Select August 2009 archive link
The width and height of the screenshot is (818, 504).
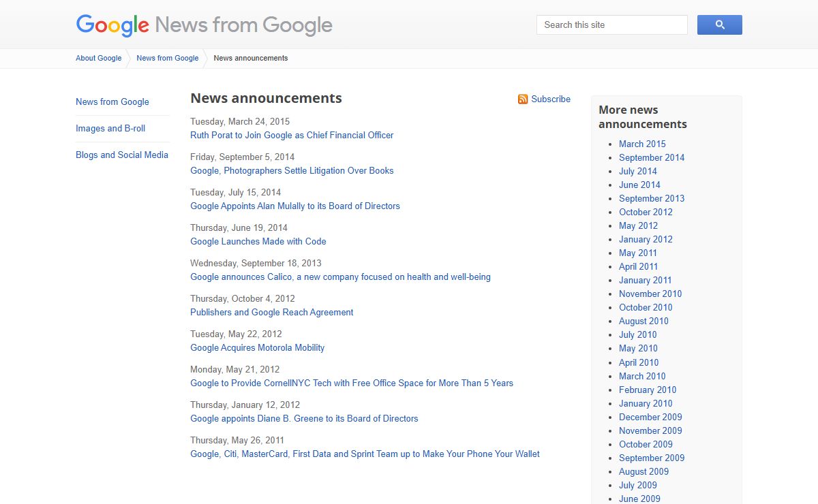pyautogui.click(x=643, y=471)
